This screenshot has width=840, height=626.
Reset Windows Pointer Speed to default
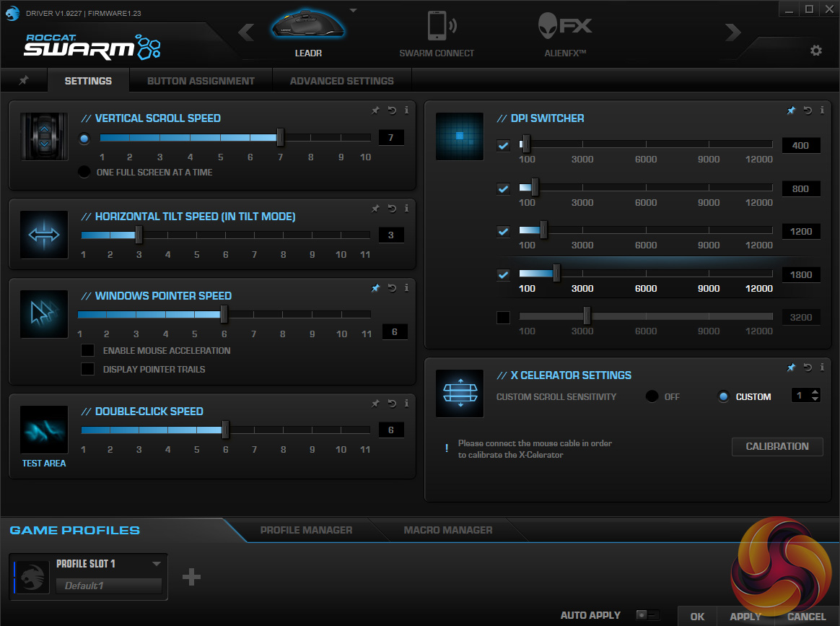click(392, 288)
